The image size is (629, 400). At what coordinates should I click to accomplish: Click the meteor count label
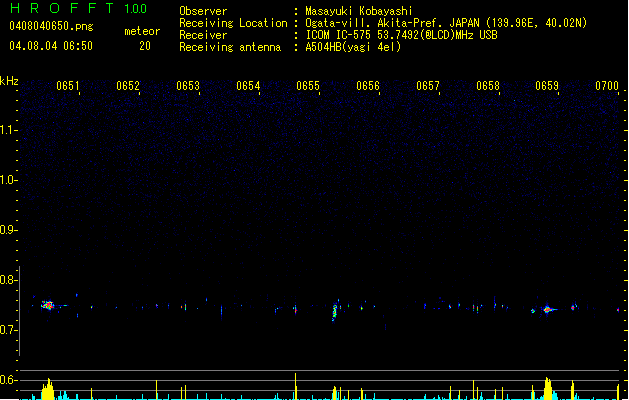click(142, 31)
